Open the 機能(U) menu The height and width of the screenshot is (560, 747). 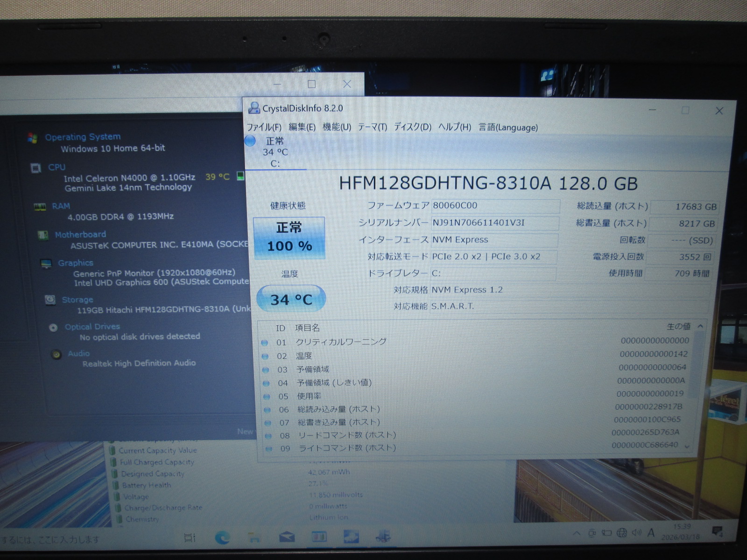coord(337,127)
